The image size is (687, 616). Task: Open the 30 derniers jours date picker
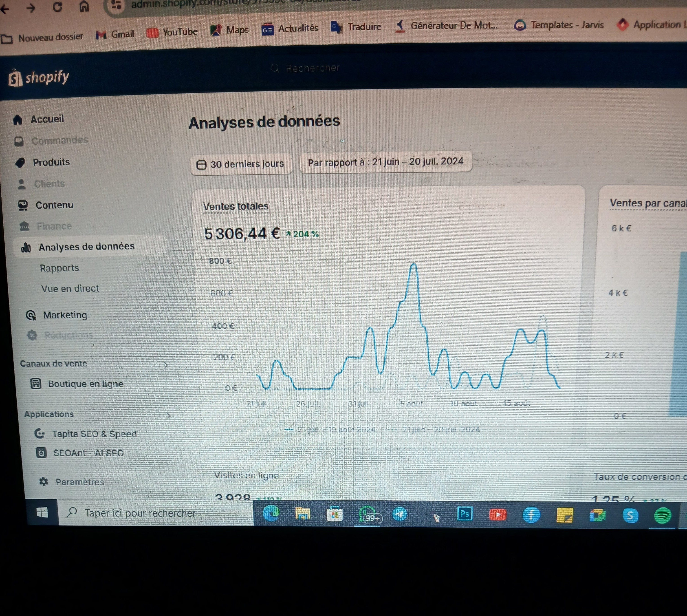242,164
